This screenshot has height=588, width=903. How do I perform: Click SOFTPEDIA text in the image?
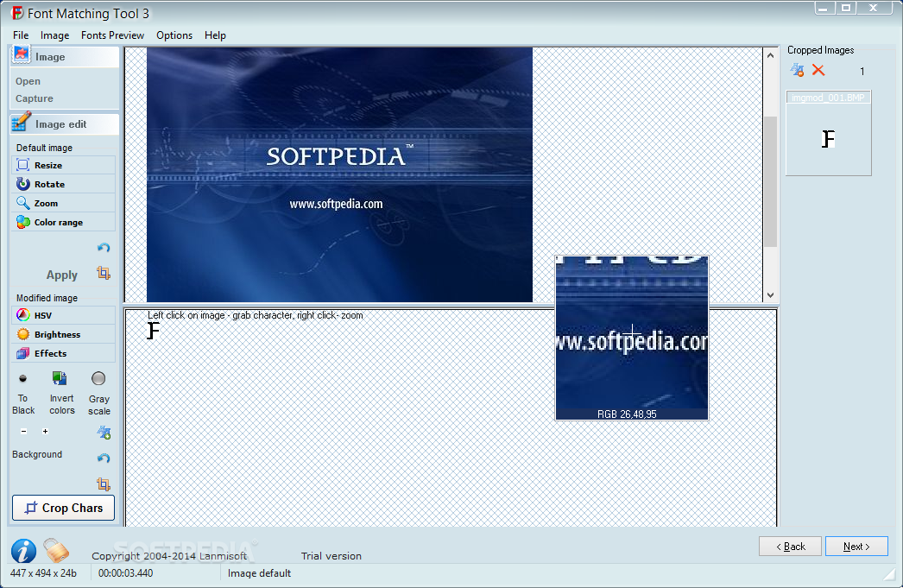[336, 156]
